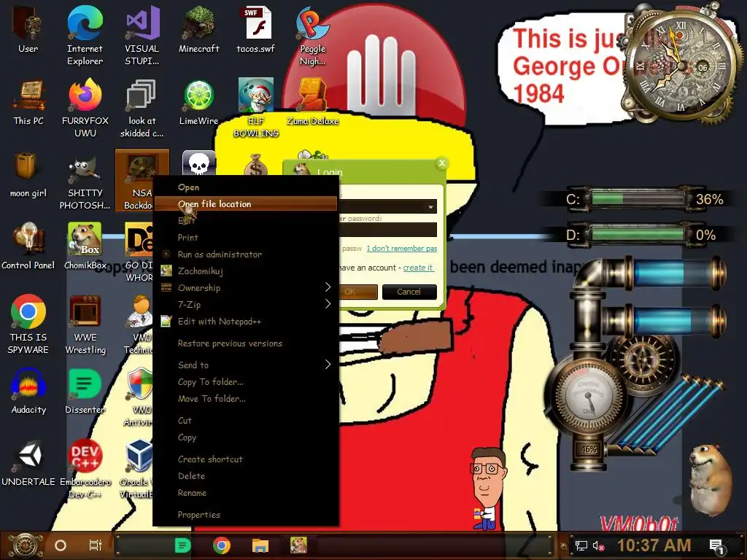Expand the Send to submenu arrow

point(328,365)
